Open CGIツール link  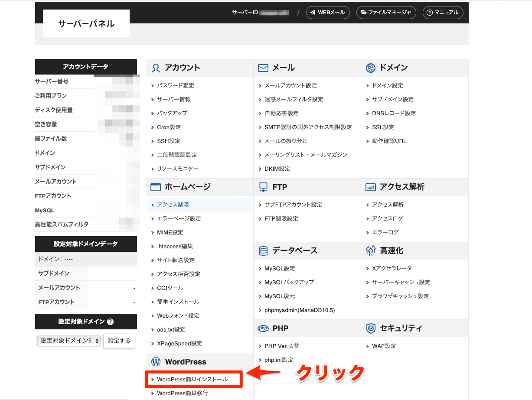click(x=170, y=288)
